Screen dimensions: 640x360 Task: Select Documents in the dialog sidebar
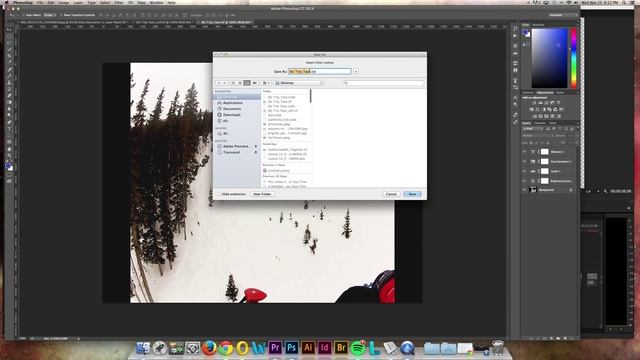pos(232,109)
